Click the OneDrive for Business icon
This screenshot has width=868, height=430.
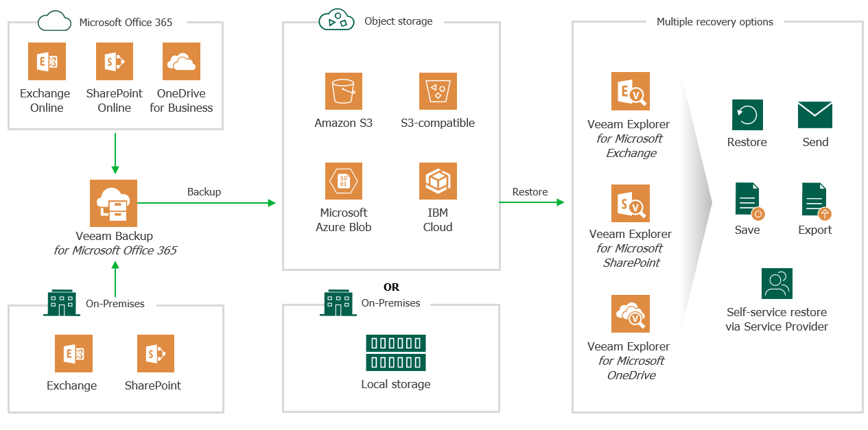coord(181,62)
